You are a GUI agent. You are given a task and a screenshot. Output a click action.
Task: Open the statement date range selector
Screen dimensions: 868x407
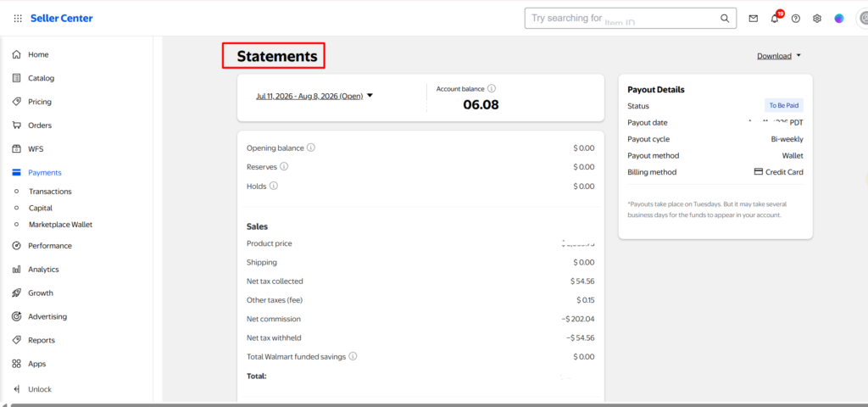[314, 96]
